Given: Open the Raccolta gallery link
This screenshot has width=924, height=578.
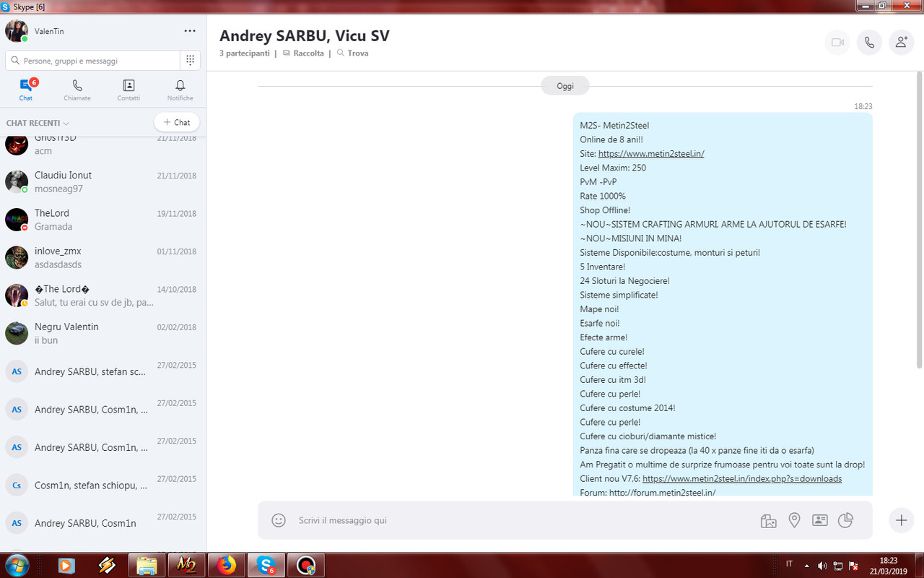Looking at the screenshot, I should click(303, 53).
